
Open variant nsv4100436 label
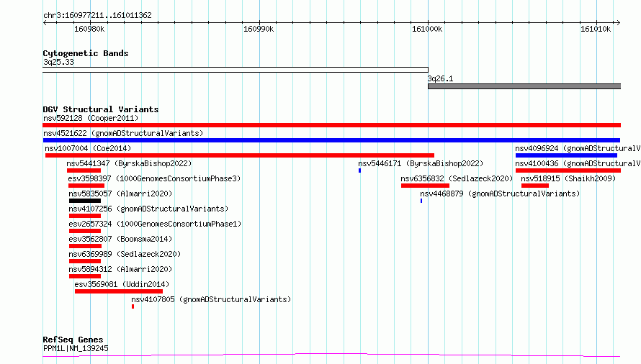point(578,163)
